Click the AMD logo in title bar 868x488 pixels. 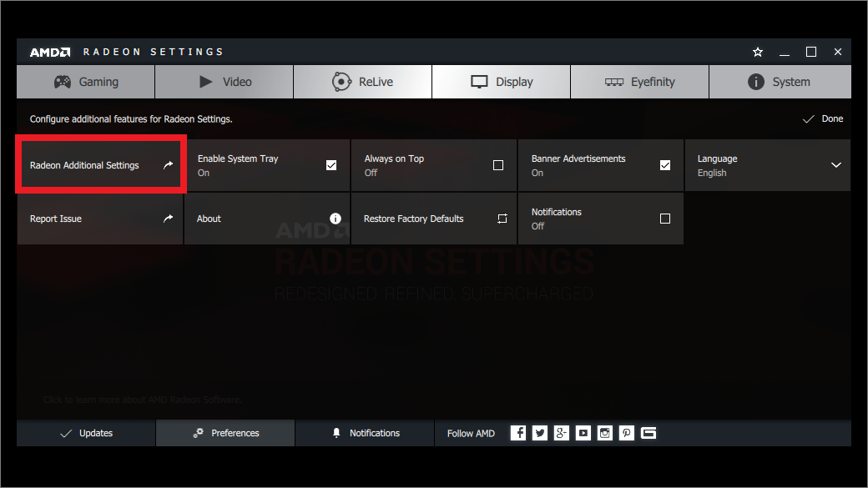(50, 52)
